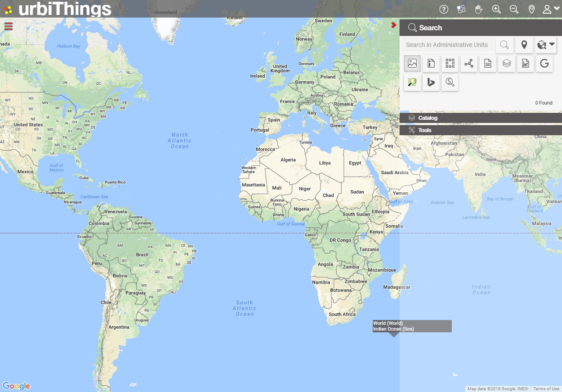Focus the Search in Administrative Units field
Viewport: 562px width, 392px height.
click(447, 45)
